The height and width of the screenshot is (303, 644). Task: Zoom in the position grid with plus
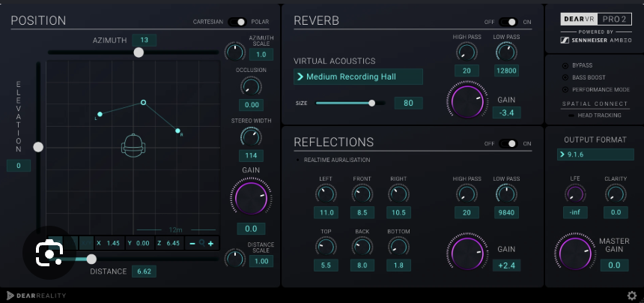pyautogui.click(x=210, y=244)
